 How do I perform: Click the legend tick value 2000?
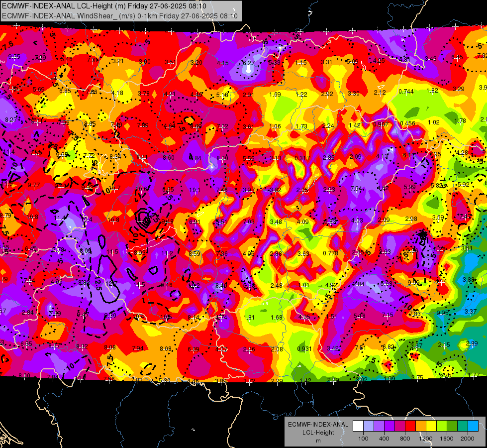point(468,439)
